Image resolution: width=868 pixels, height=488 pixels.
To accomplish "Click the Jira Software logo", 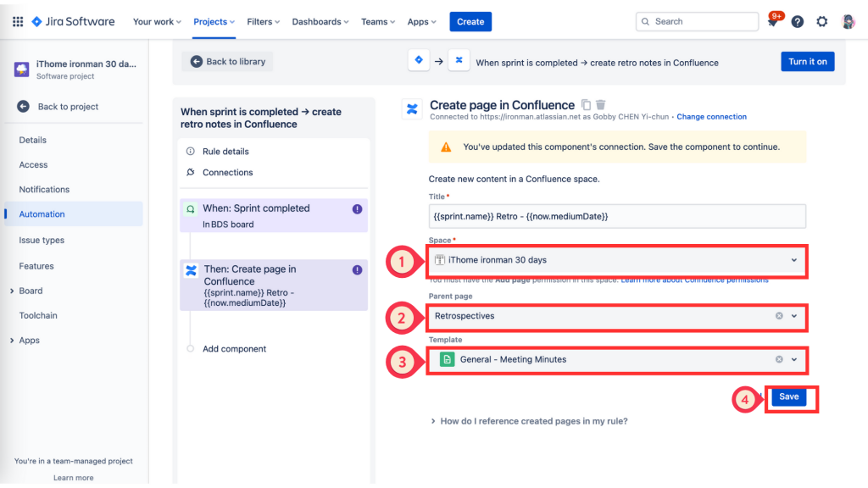I will [73, 21].
